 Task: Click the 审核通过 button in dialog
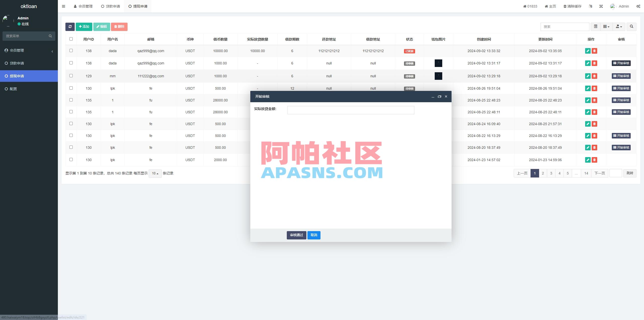point(296,235)
